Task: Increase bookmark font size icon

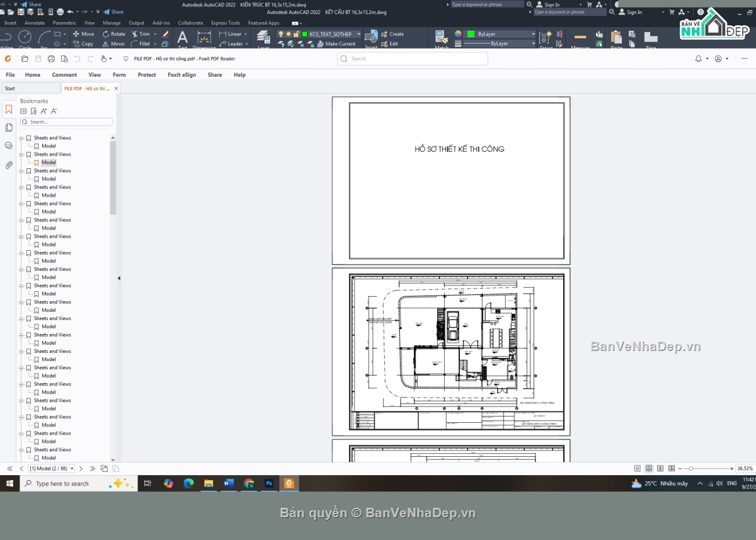Action: pyautogui.click(x=43, y=112)
